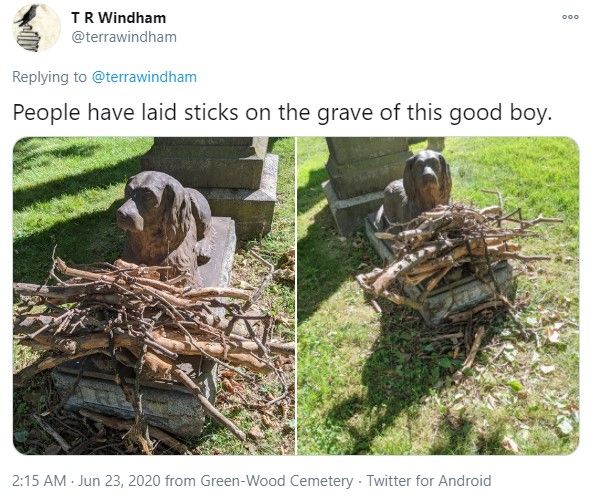Open the right photo of the dog statue

pos(438,296)
